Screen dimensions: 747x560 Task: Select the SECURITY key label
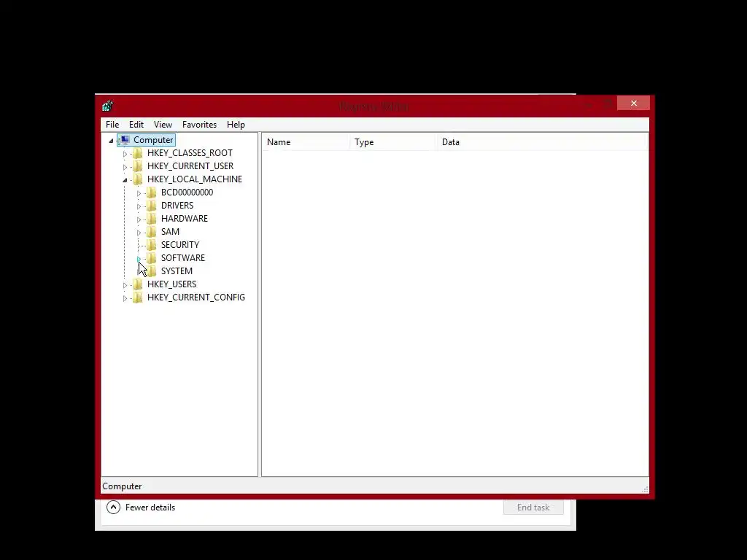[x=180, y=244]
